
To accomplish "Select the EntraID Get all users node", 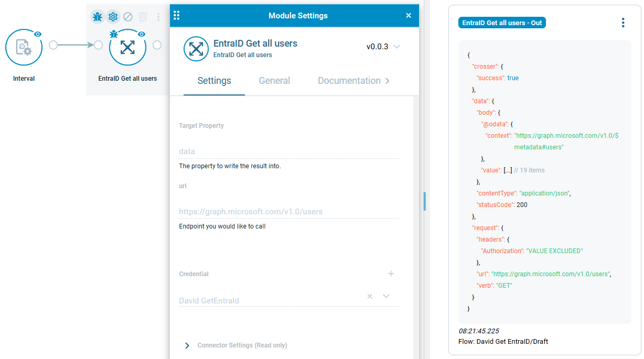I will (127, 48).
